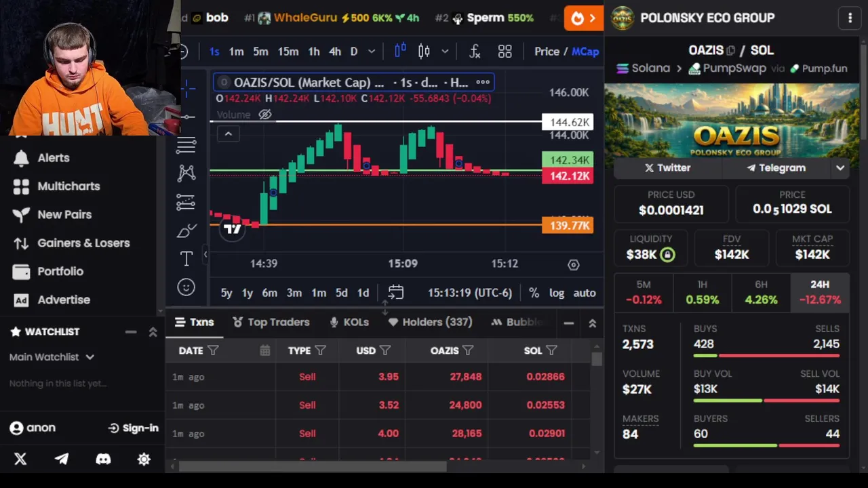Open the go-to-date calendar icon
Image resolution: width=868 pixels, height=488 pixels.
coord(396,293)
